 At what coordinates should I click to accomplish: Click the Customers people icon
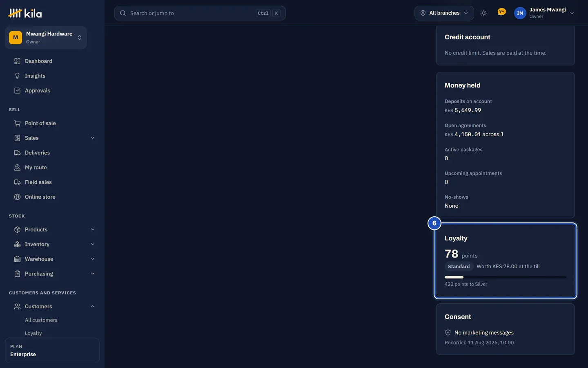coord(17,307)
